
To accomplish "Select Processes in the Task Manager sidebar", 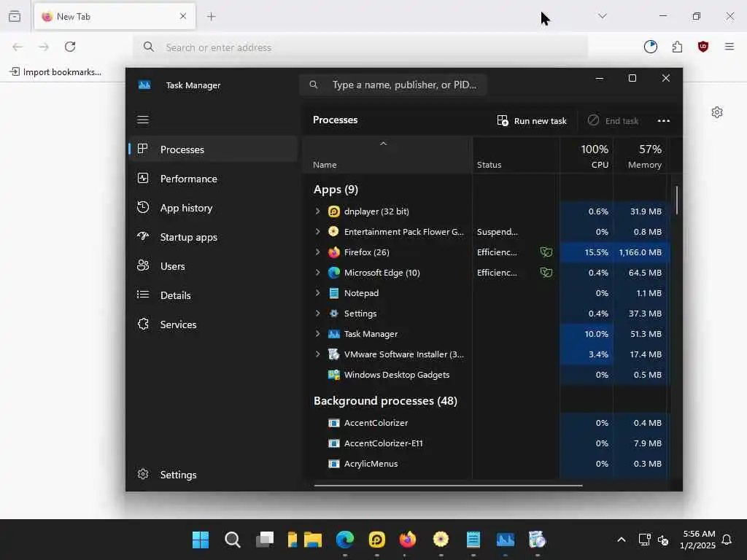I will 214,149.
